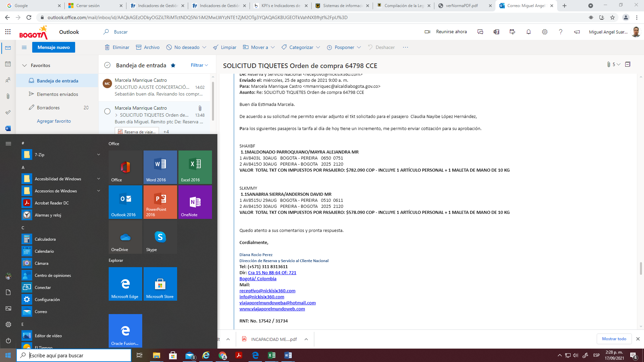The image size is (644, 362).
Task: Click the Outlook app launcher waffle icon
Action: (x=8, y=32)
